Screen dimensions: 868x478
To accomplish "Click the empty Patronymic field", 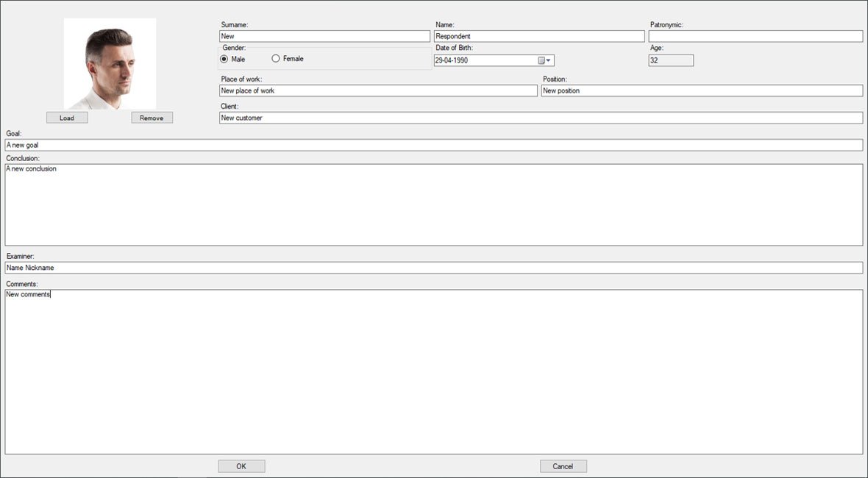I will click(755, 36).
